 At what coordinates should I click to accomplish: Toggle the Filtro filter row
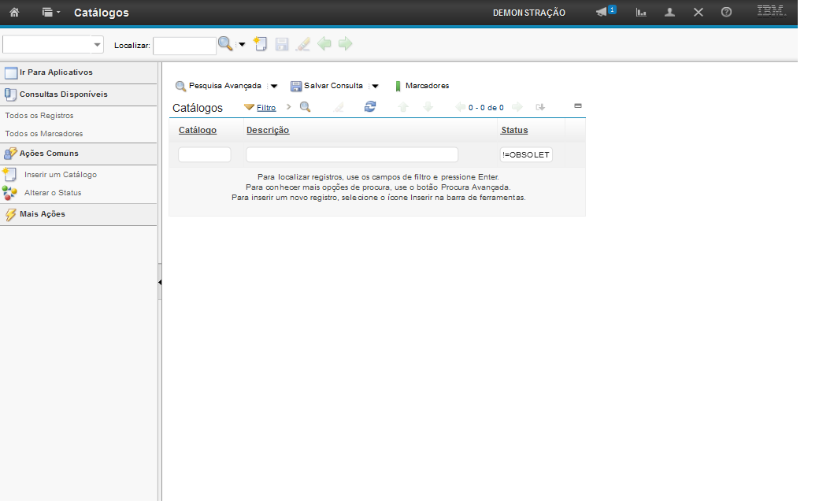(x=260, y=107)
